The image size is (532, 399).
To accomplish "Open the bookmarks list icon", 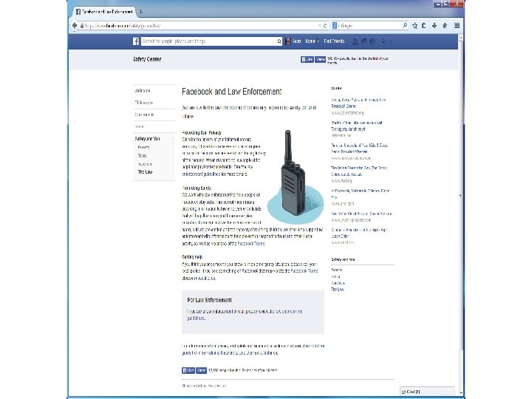I will click(424, 25).
